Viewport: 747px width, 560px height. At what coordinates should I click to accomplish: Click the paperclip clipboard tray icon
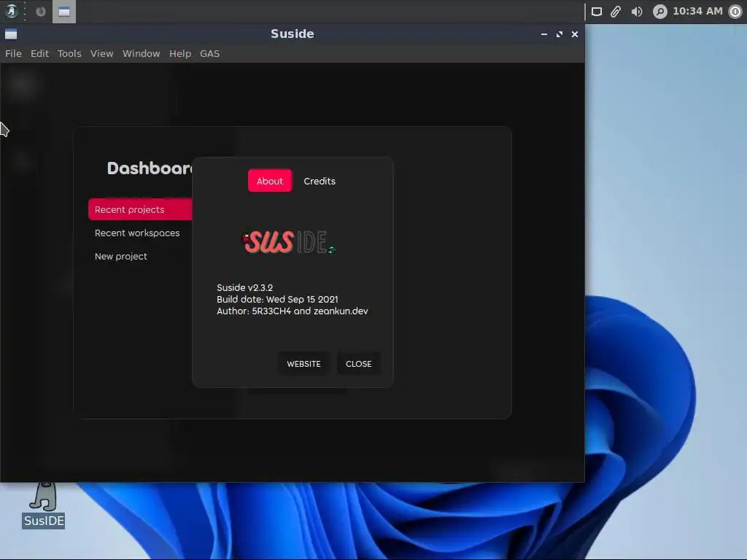tap(616, 12)
